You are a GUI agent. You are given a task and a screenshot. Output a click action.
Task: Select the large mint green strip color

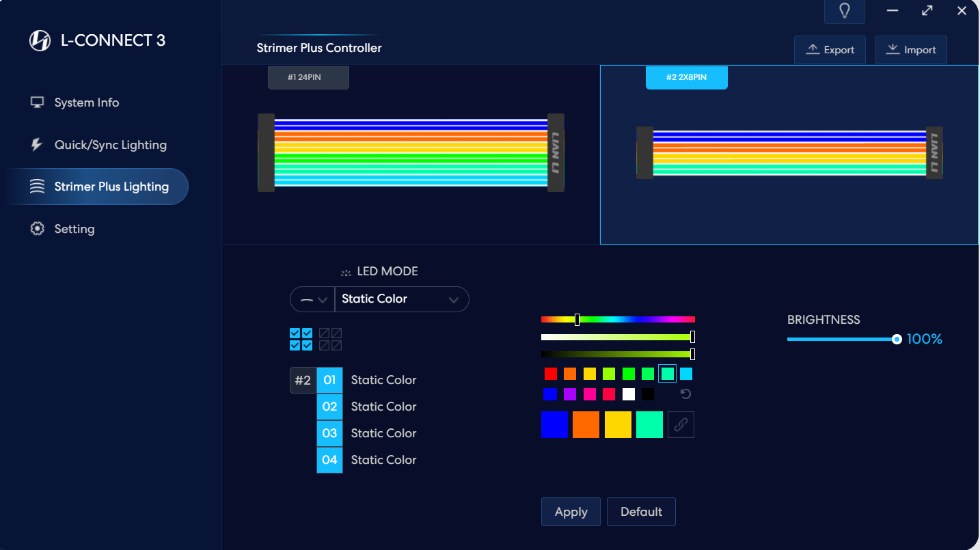[x=649, y=424]
